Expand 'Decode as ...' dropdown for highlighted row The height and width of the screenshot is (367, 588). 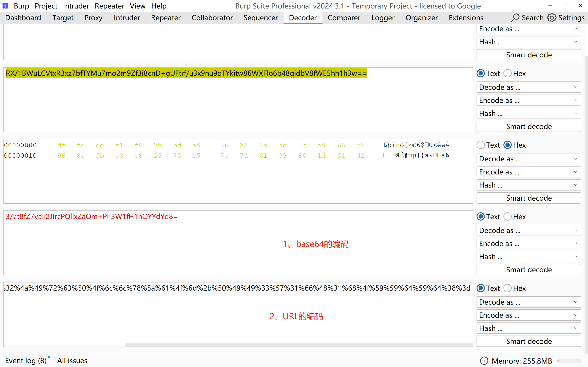[529, 87]
